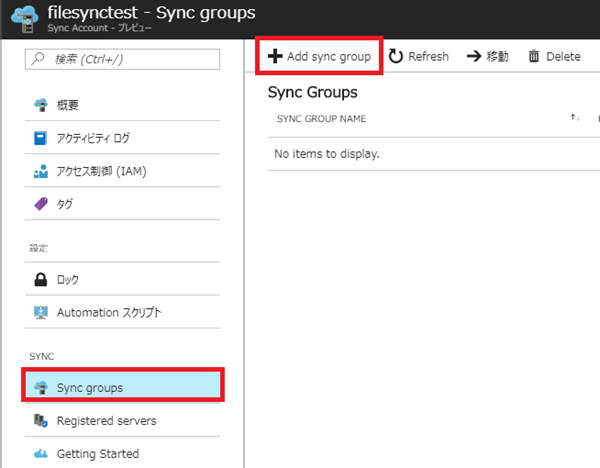Click the 'SYNC' section label
600x468 pixels.
(x=41, y=356)
